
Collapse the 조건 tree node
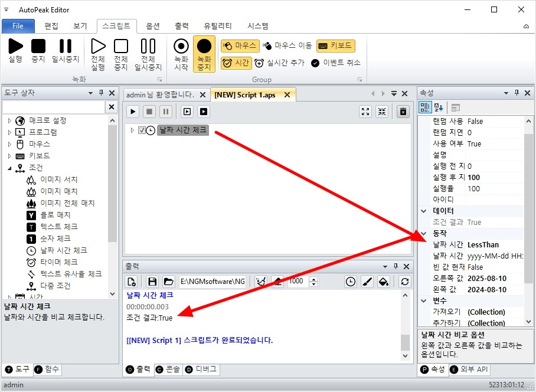(x=9, y=168)
